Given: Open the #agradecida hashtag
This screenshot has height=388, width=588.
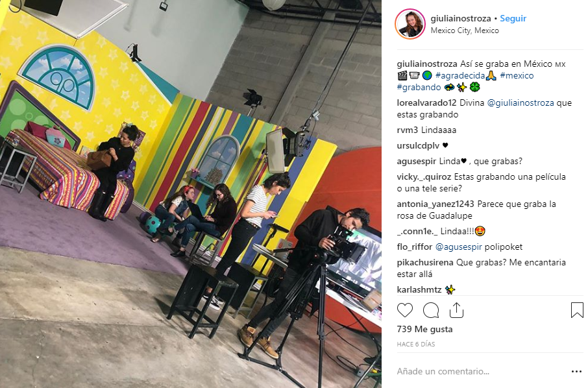Looking at the screenshot, I should [x=460, y=75].
